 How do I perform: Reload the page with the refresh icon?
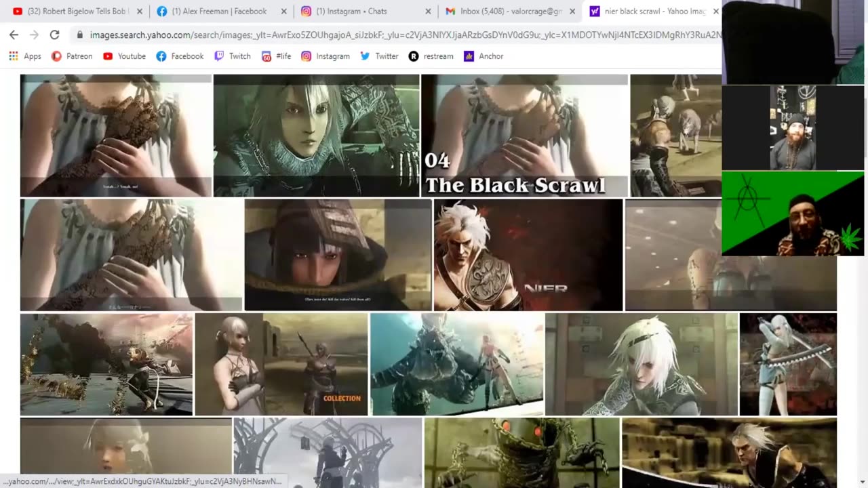(x=55, y=35)
